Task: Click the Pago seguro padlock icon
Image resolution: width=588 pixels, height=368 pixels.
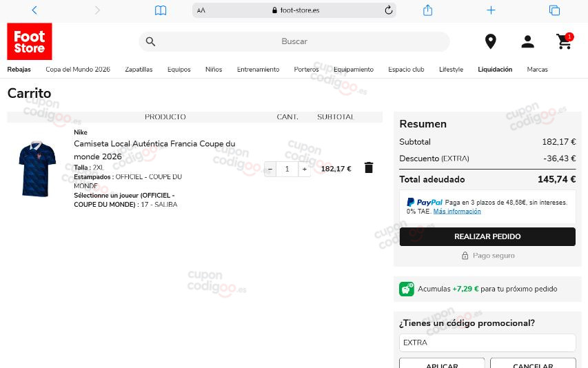Action: [465, 256]
